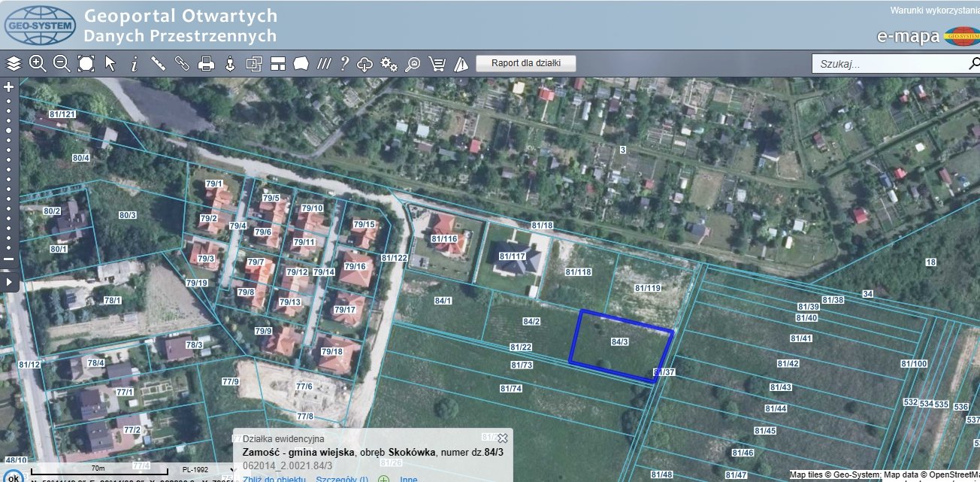
Task: Select the zoom out magnifier tool
Action: [x=62, y=63]
